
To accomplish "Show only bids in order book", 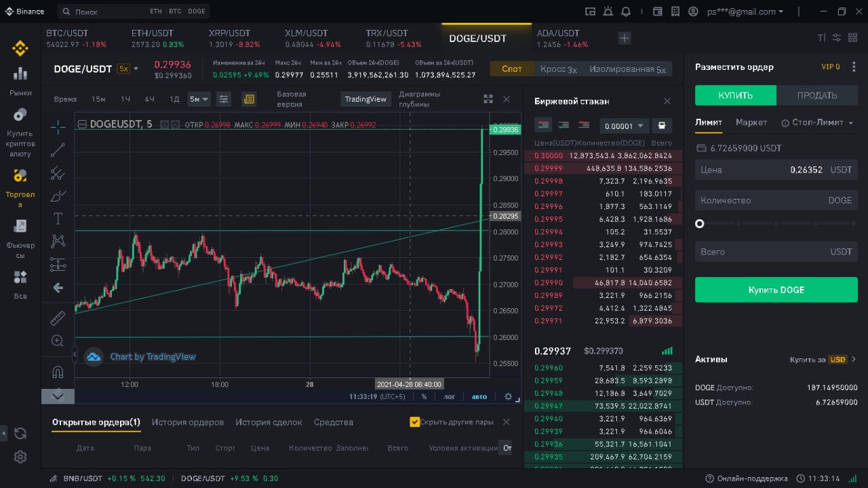I will pos(563,125).
